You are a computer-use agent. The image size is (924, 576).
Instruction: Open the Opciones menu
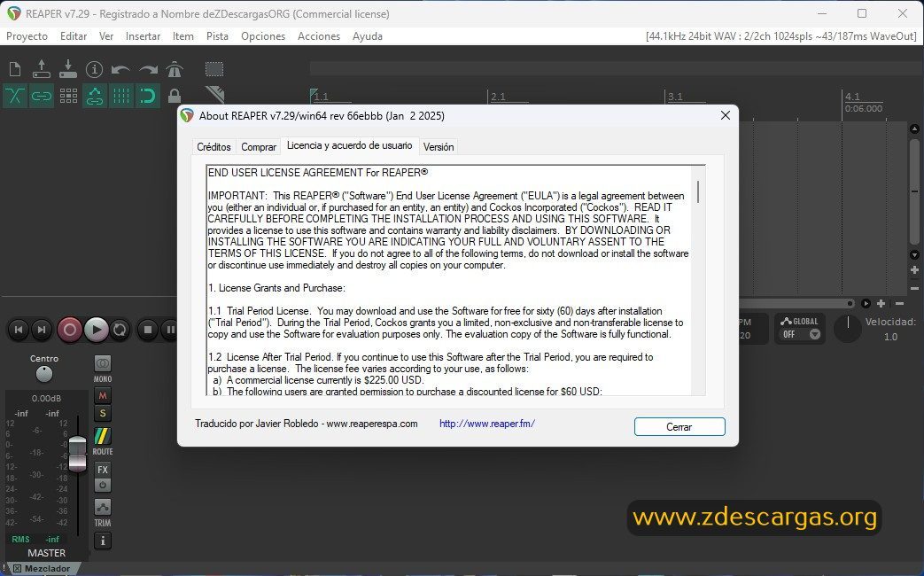(263, 36)
